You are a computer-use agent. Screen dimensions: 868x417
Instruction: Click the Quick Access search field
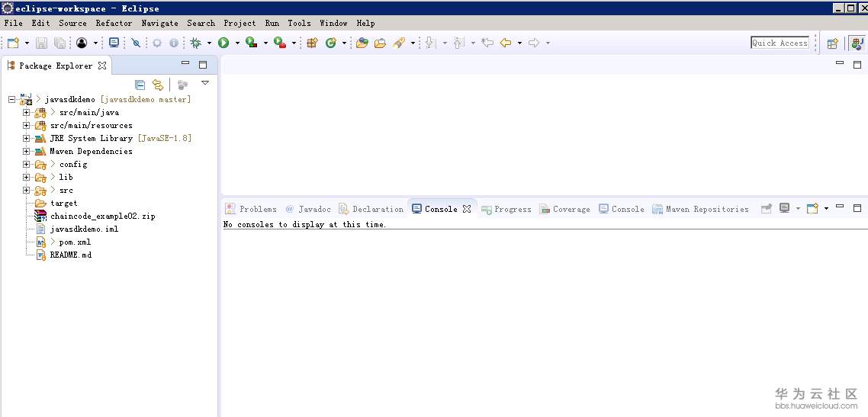pos(780,43)
